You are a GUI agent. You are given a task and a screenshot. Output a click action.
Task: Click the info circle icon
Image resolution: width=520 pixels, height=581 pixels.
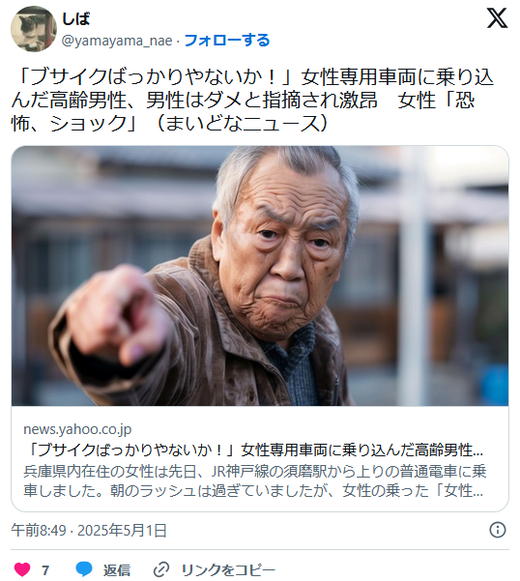coord(497,530)
